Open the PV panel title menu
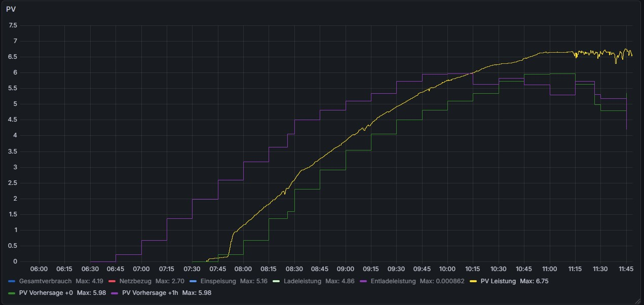Image resolution: width=644 pixels, height=305 pixels. [11, 9]
